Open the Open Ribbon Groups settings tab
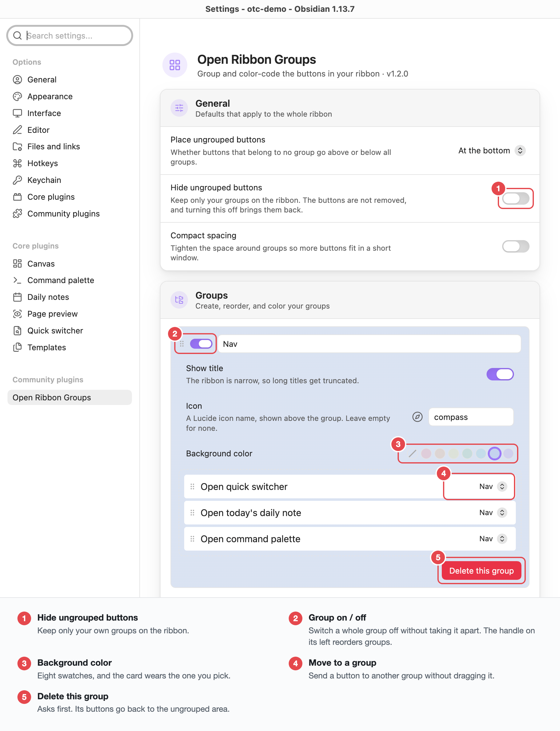This screenshot has height=731, width=560. pyautogui.click(x=69, y=397)
